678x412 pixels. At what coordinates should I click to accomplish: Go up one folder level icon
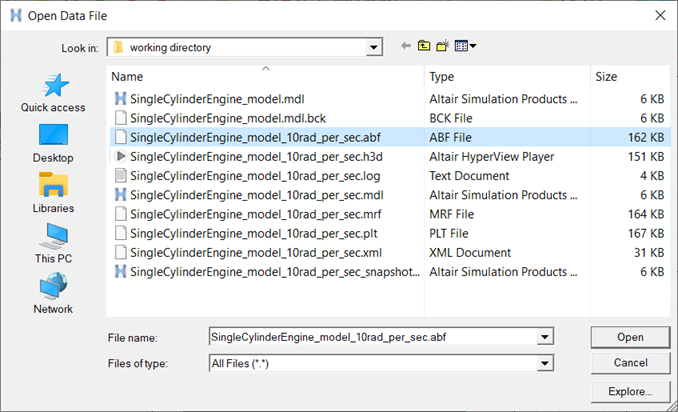pyautogui.click(x=424, y=45)
